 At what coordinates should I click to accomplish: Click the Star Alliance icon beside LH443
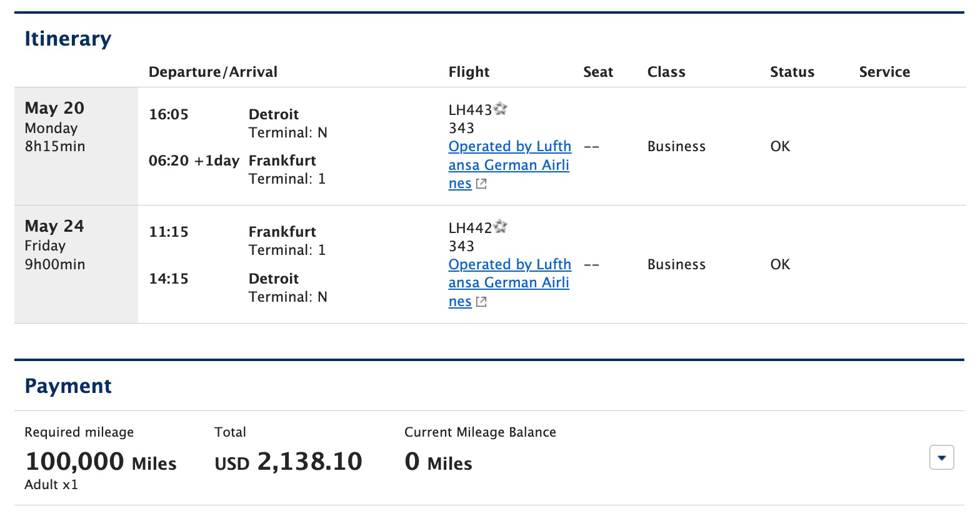point(499,107)
